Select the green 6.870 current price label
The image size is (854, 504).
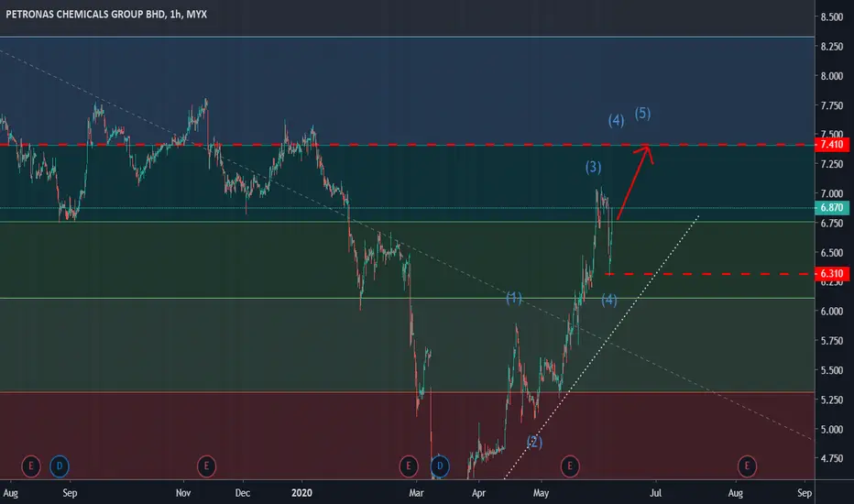point(832,208)
